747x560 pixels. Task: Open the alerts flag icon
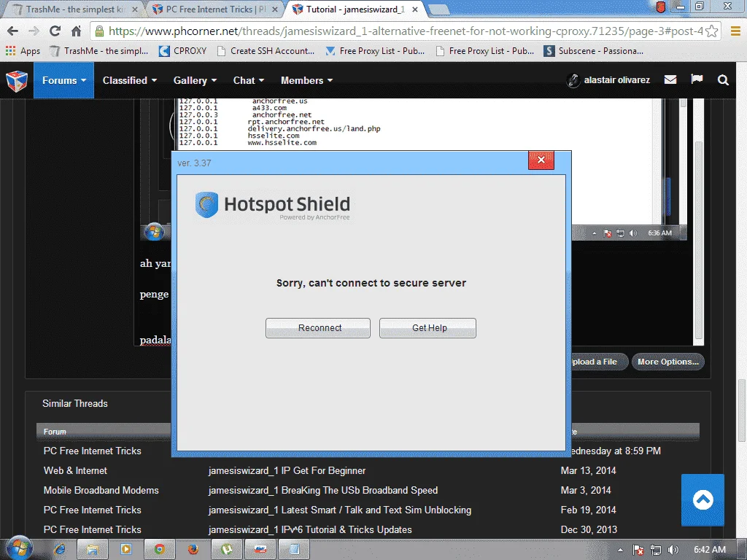697,79
